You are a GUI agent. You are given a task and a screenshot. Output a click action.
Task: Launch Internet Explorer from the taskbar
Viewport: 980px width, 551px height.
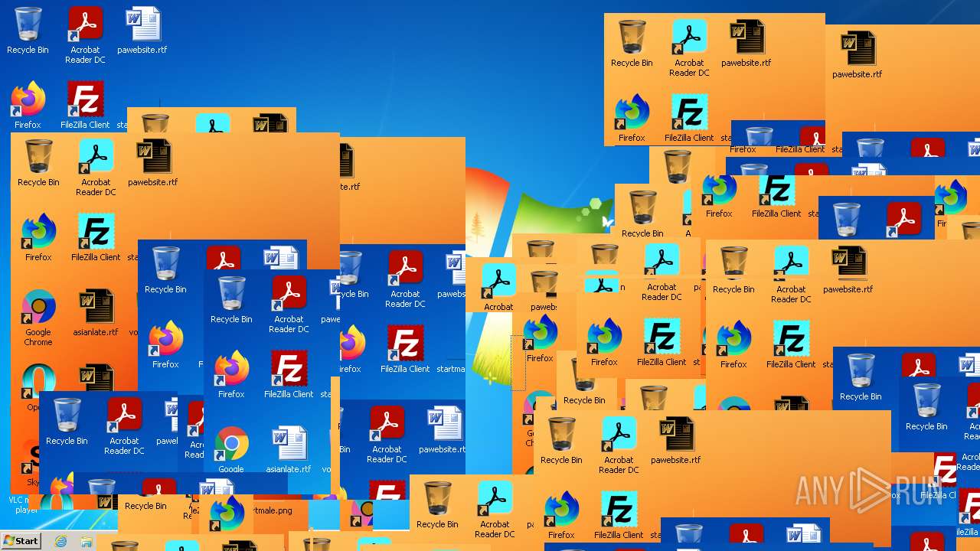[60, 541]
